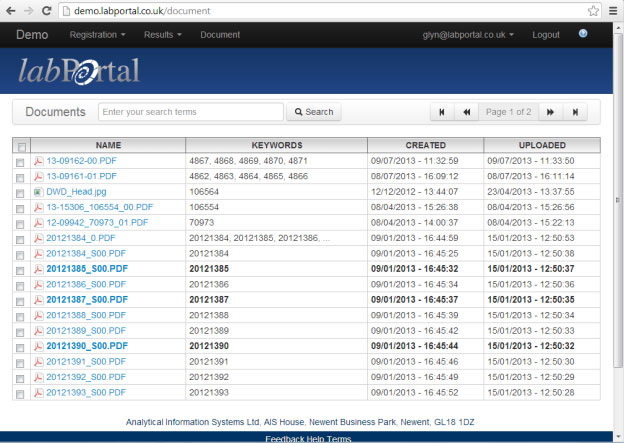Expand the glyn@labportal.co.uk account menu
Viewport: 624px width, 443px height.
click(x=468, y=35)
